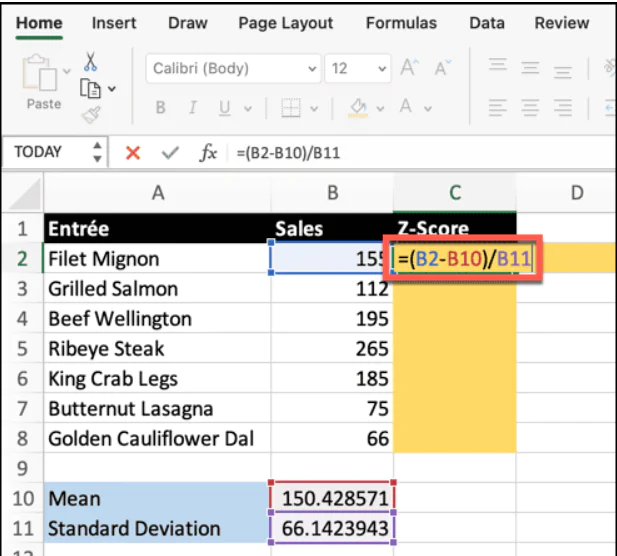Toggle Underline formatting
The image size is (617, 556).
click(x=224, y=108)
